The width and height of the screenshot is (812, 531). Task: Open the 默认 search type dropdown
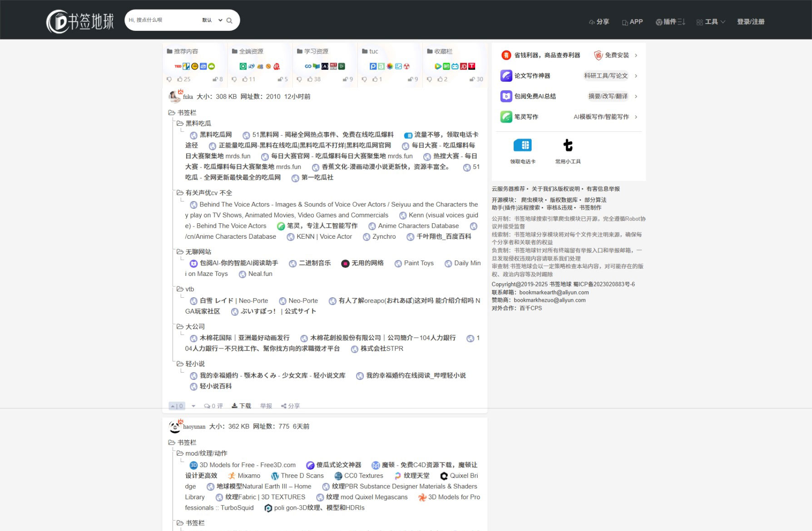[x=209, y=20]
